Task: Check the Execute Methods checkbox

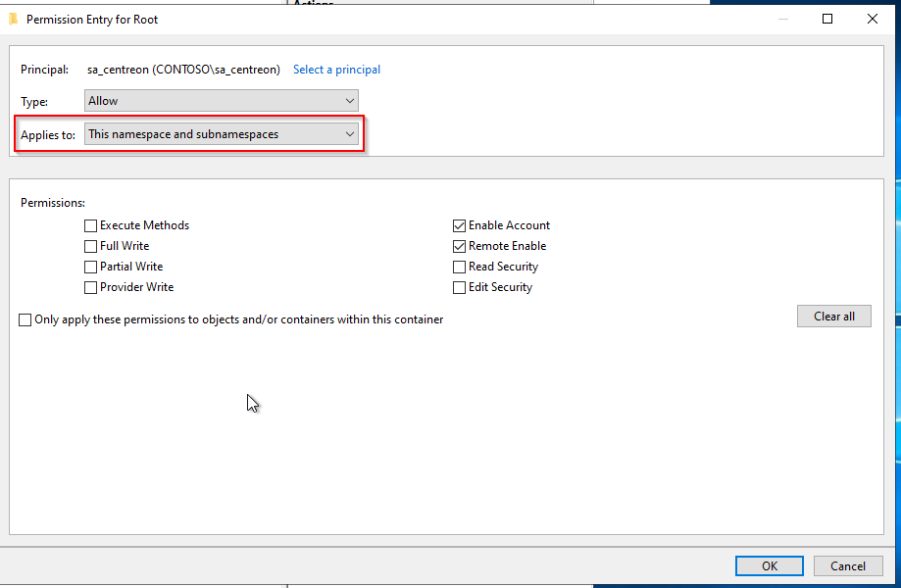Action: pyautogui.click(x=91, y=225)
